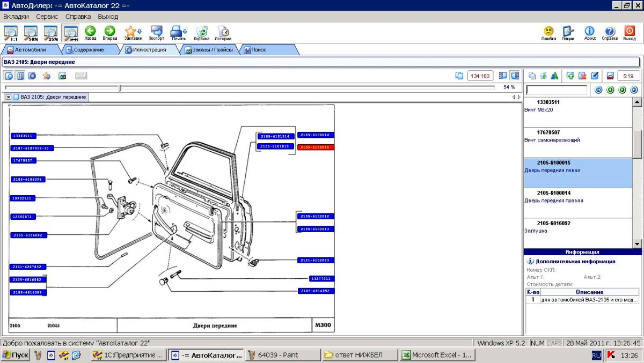
Task: Click the 134:160 counter button
Action: 480,76
